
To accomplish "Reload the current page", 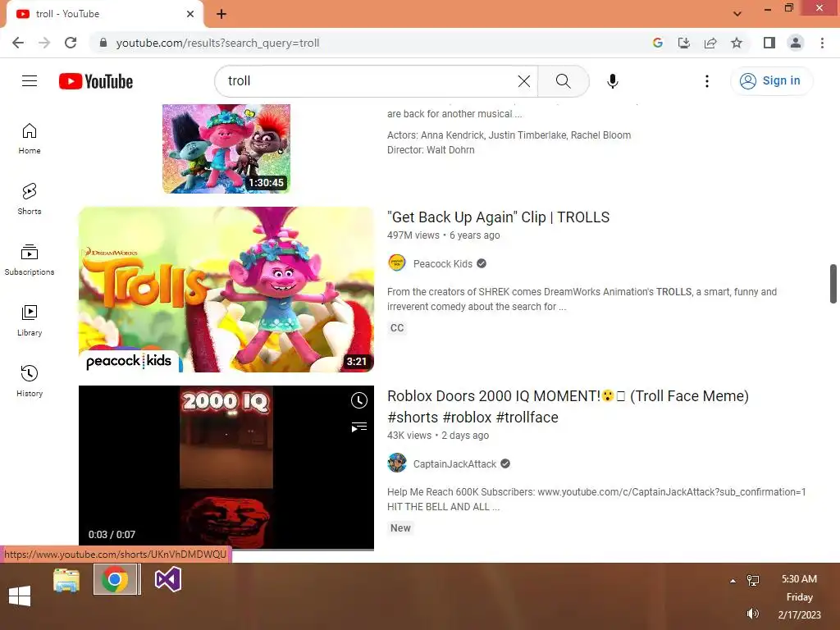I will 71,43.
